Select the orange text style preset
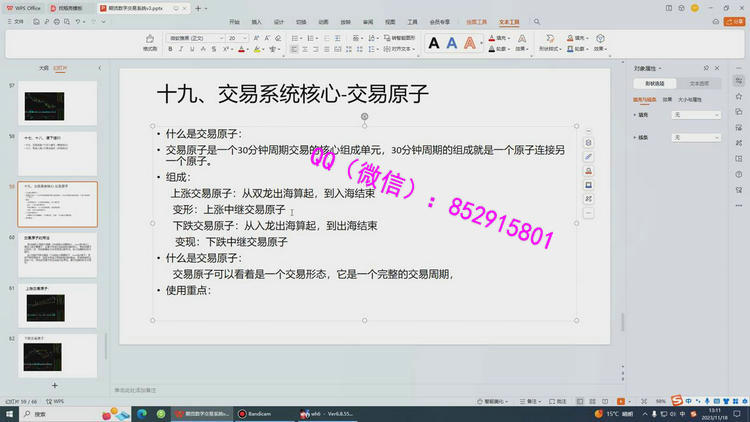 (471, 43)
